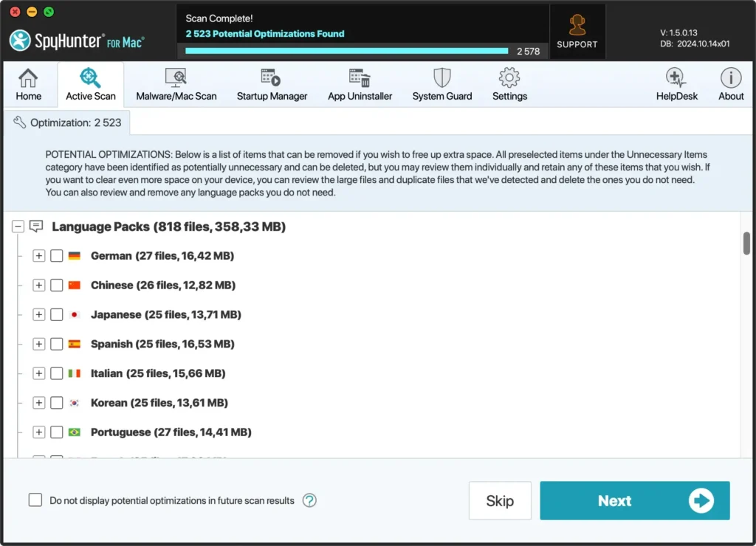
Task: Click the Support figure icon
Action: pos(577,24)
